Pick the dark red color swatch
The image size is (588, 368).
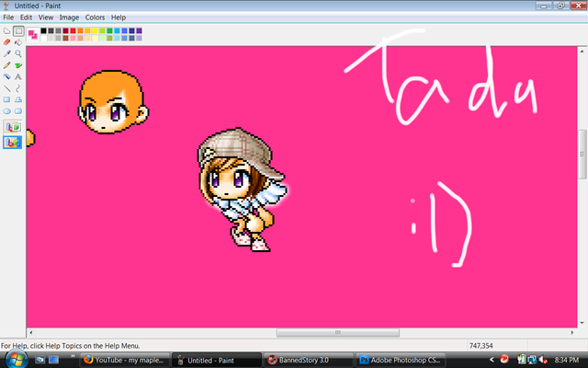(x=65, y=30)
